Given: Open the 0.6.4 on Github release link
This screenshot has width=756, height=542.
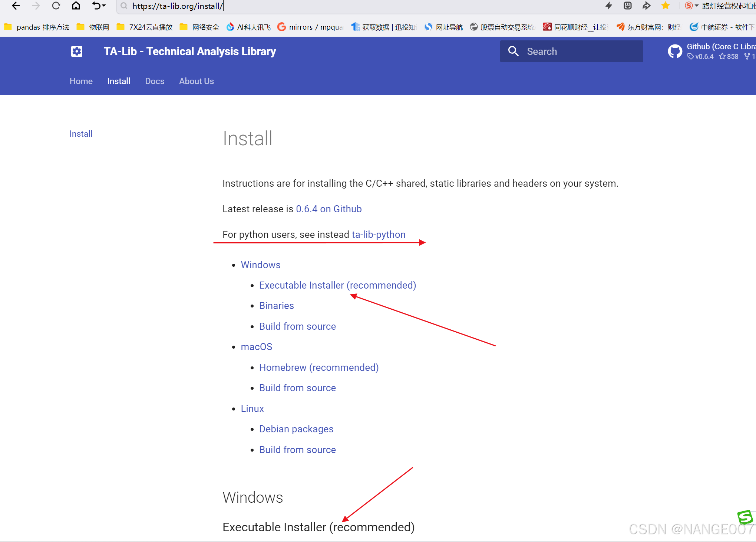Looking at the screenshot, I should [x=329, y=209].
